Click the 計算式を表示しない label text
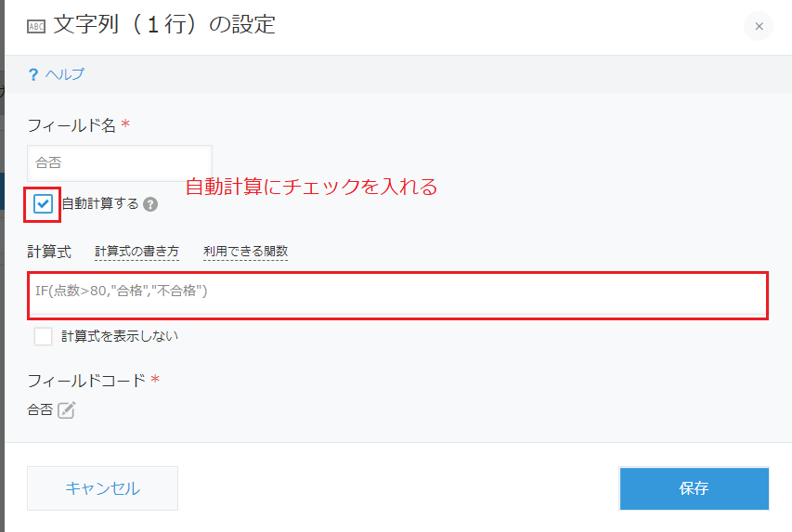This screenshot has width=792, height=532. [120, 336]
